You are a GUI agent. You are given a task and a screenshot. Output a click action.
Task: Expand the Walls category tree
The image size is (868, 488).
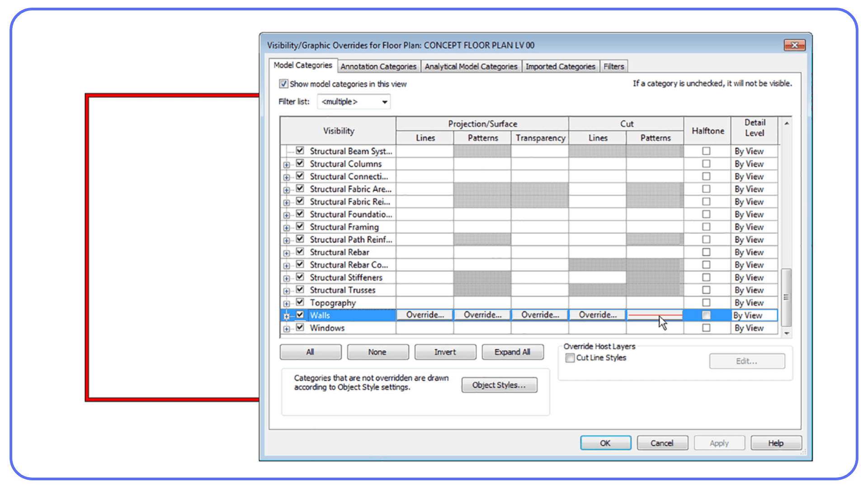point(287,316)
